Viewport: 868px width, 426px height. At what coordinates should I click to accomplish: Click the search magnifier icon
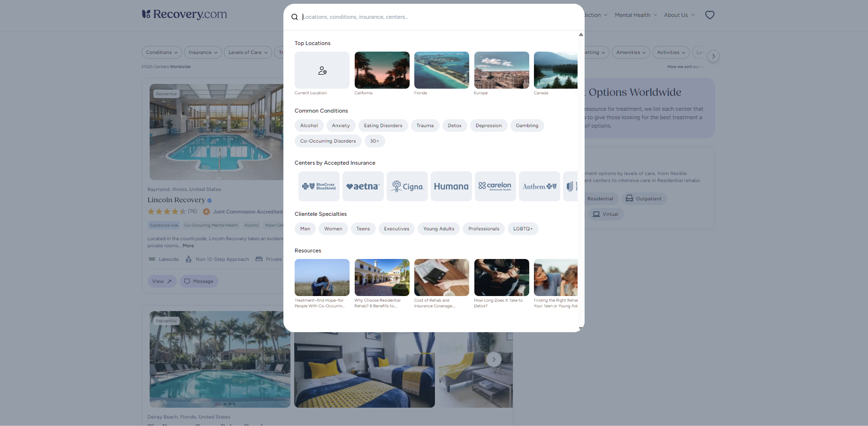tap(295, 17)
